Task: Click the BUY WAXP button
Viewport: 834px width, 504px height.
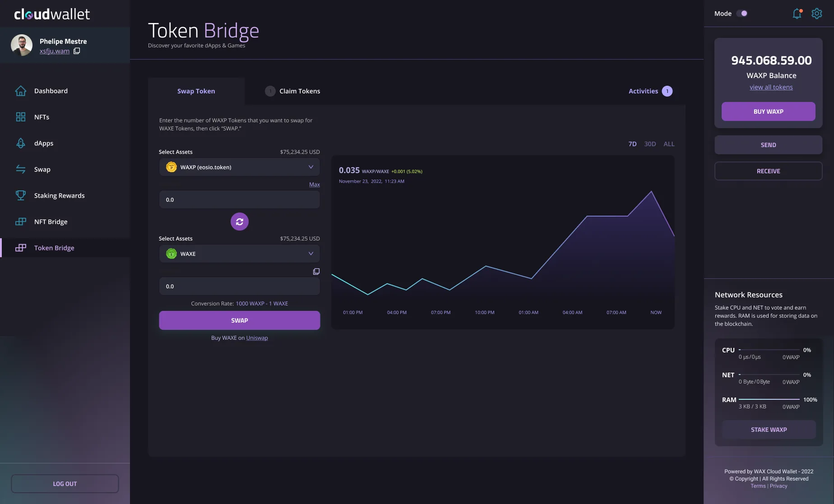Action: point(768,111)
